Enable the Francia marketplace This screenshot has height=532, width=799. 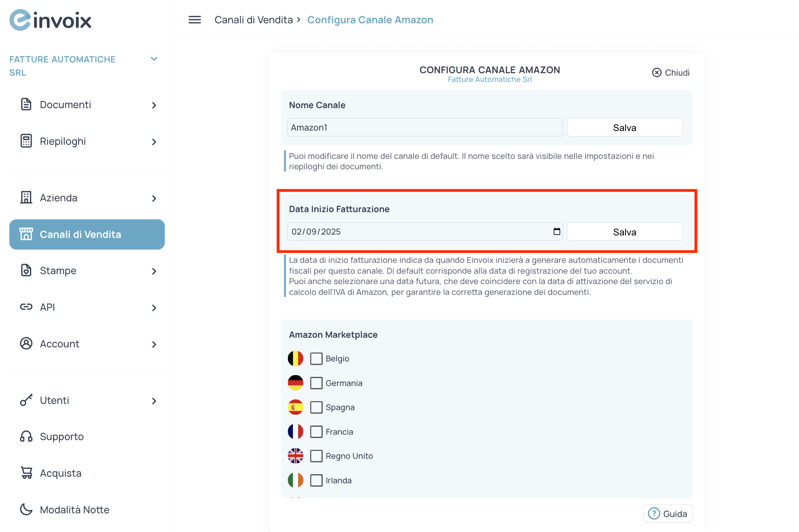click(316, 431)
